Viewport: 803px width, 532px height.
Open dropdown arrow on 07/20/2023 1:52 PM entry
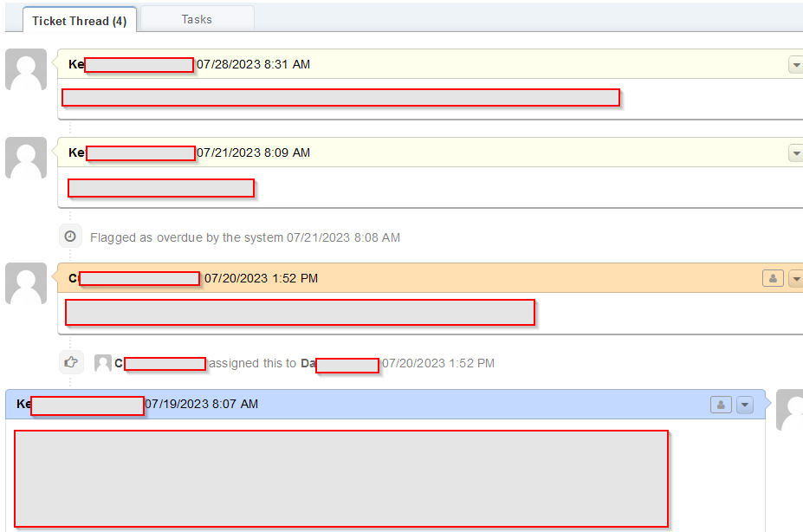(795, 279)
